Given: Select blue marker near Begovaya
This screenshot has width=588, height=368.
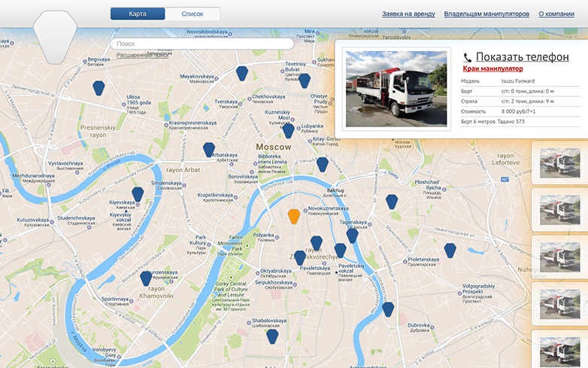Looking at the screenshot, I should [99, 88].
